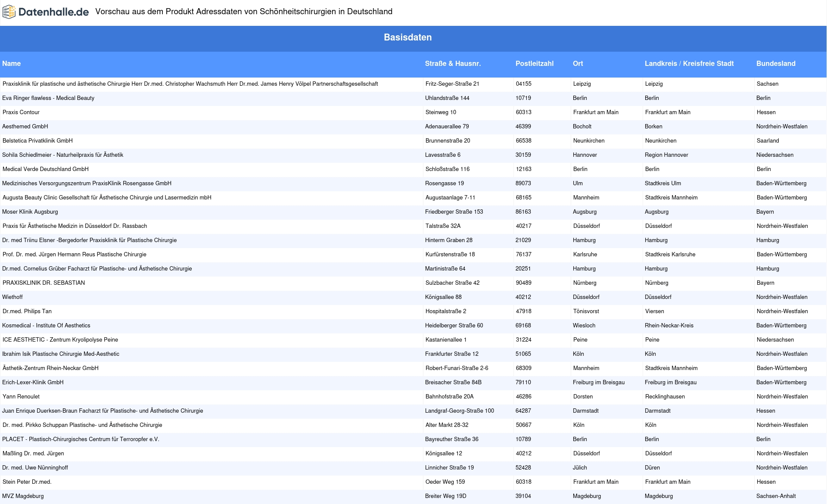Image resolution: width=827 pixels, height=504 pixels.
Task: Click the postal code 66538
Action: pos(524,141)
